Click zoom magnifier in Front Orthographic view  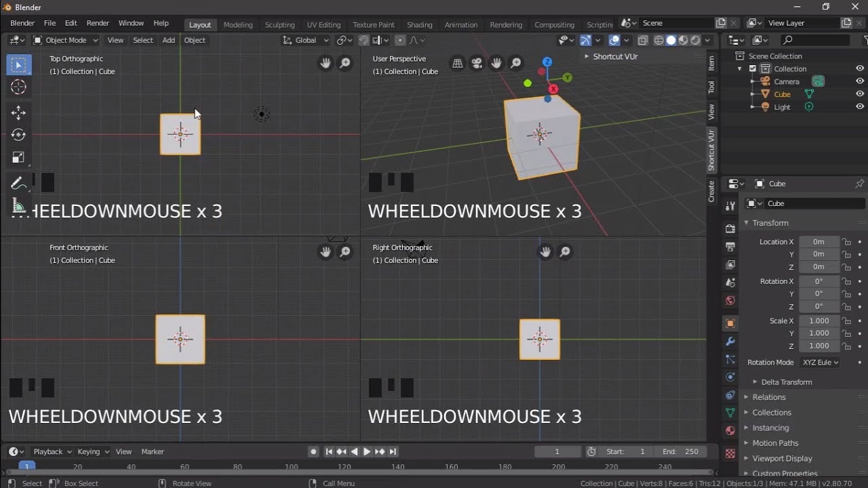coord(345,252)
